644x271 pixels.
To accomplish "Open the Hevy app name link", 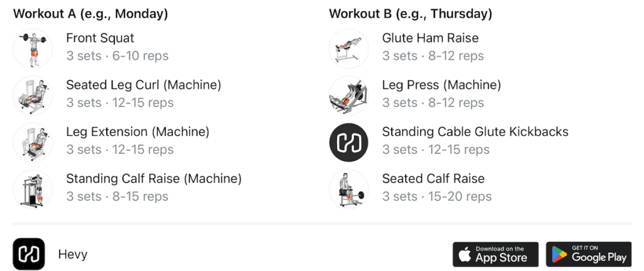I will point(73,254).
